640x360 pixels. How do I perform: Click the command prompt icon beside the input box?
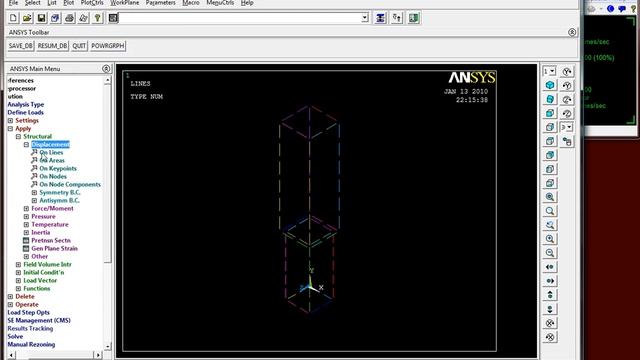(x=113, y=18)
